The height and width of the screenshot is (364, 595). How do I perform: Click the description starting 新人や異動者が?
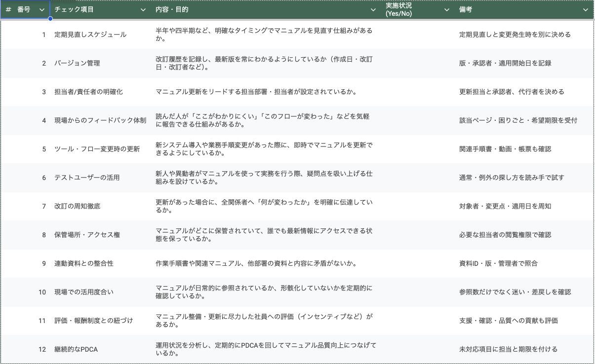click(264, 178)
